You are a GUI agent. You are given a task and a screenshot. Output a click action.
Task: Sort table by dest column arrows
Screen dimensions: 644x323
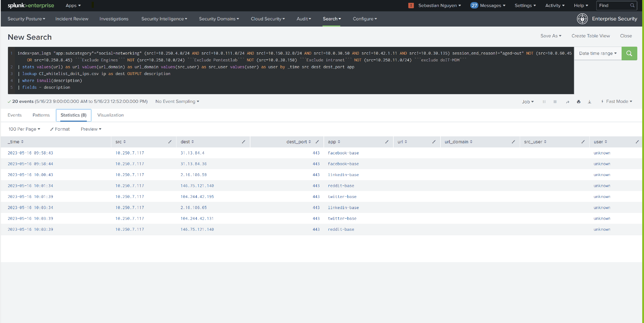[x=193, y=142]
